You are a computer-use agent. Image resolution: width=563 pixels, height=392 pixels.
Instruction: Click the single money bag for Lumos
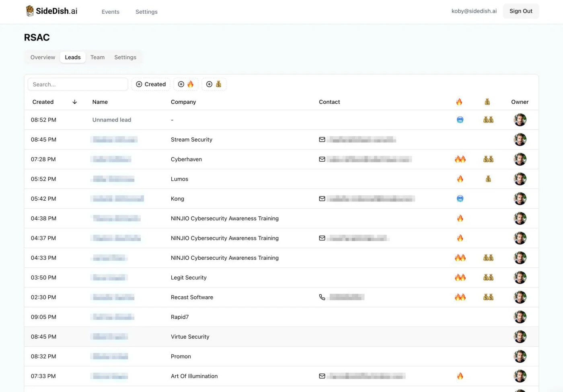(488, 179)
